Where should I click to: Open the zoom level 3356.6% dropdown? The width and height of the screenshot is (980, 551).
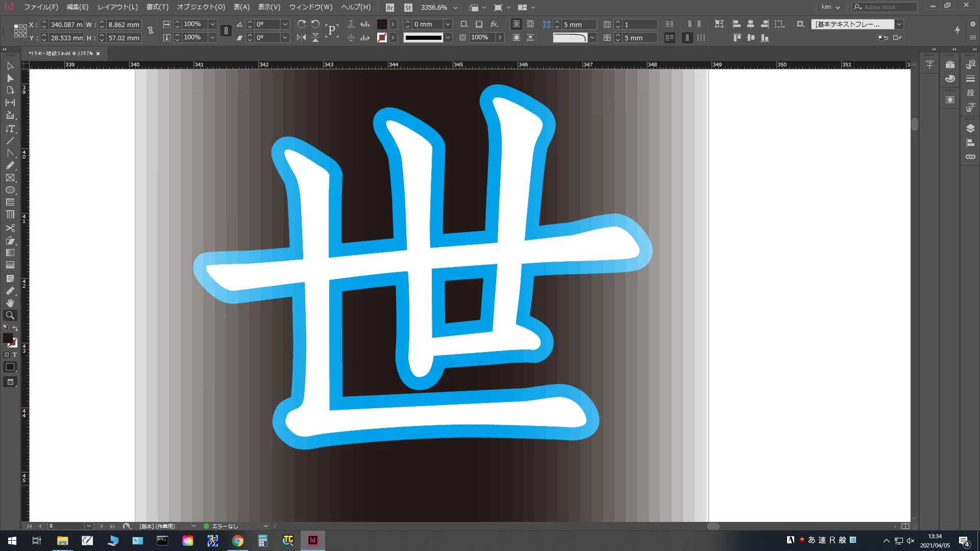pyautogui.click(x=455, y=8)
